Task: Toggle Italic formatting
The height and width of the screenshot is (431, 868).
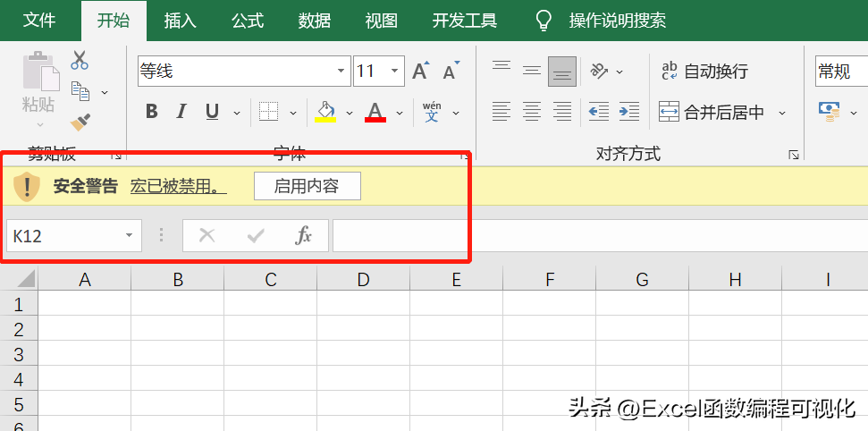Action: click(181, 112)
